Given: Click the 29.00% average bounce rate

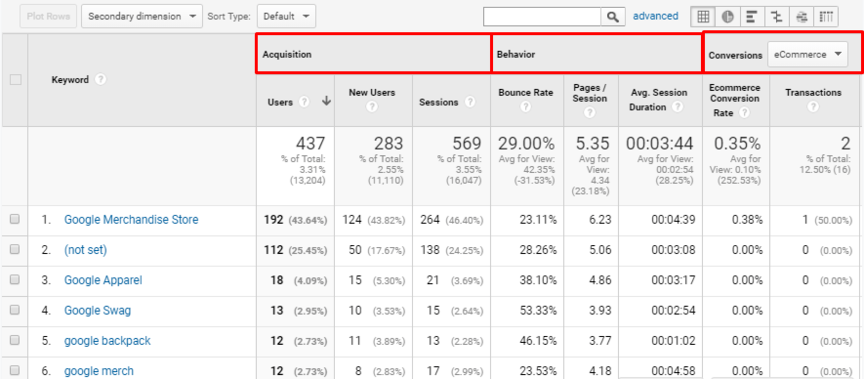Looking at the screenshot, I should pos(526,144).
